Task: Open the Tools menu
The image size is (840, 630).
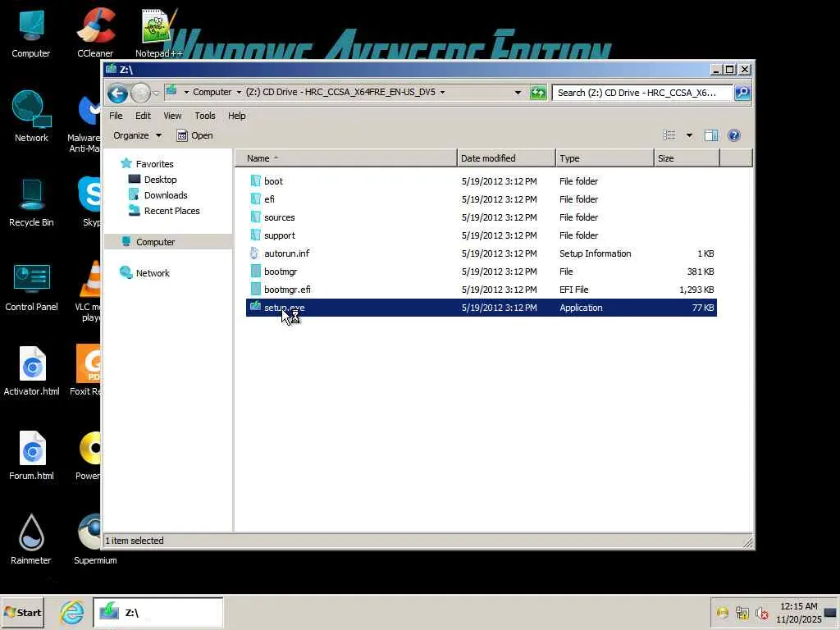Action: tap(204, 116)
